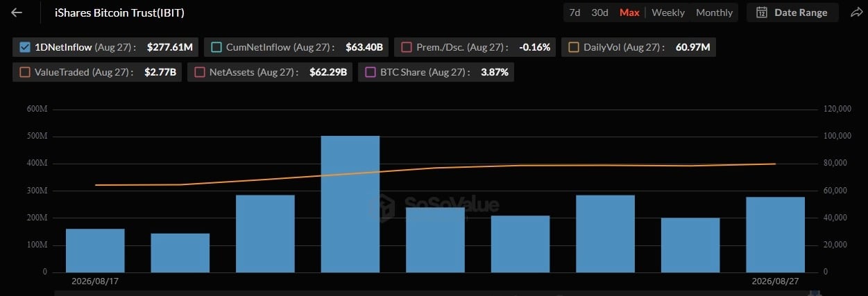Viewport: 868px width, 296px height.
Task: Click the calendar icon in Date Range
Action: (762, 12)
